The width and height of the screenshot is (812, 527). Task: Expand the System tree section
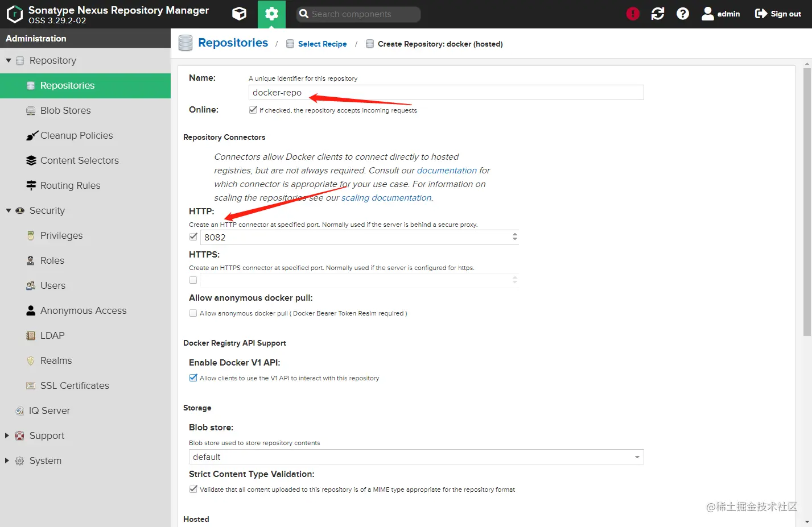click(x=7, y=460)
